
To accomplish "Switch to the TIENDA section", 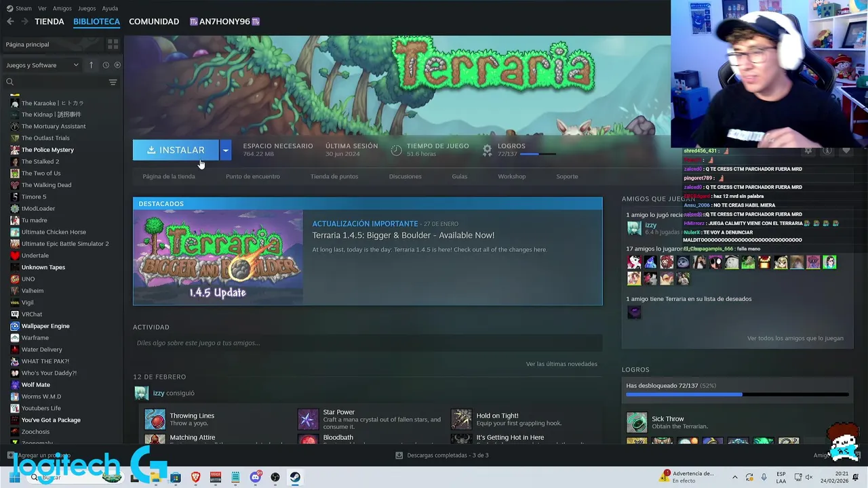I will (x=50, y=22).
